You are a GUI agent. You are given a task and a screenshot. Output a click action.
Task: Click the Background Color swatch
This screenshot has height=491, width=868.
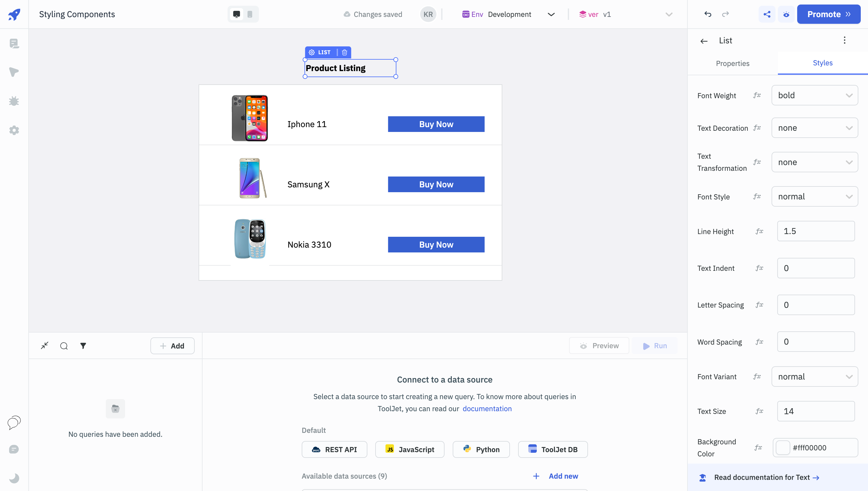coord(783,448)
